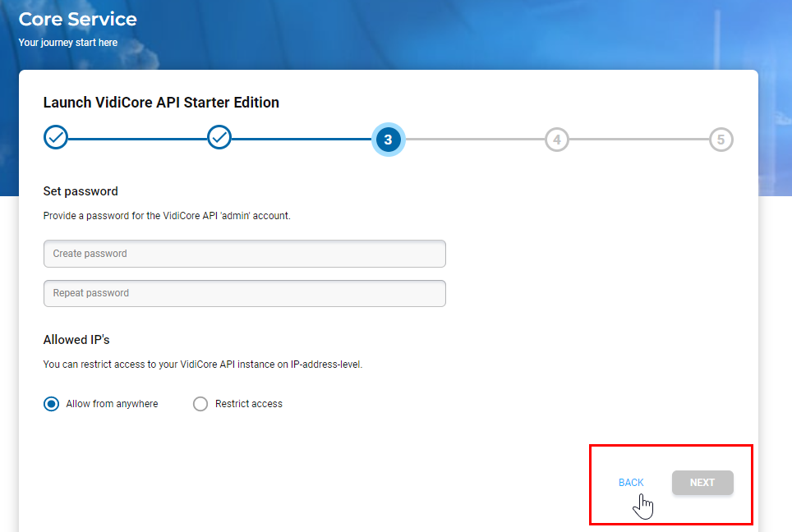Click the admin account password description text

167,216
